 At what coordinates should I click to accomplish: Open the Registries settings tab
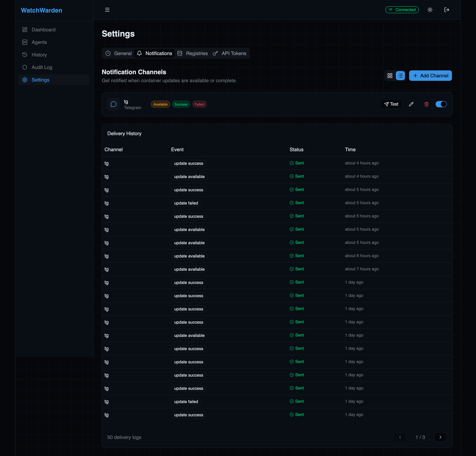(197, 53)
